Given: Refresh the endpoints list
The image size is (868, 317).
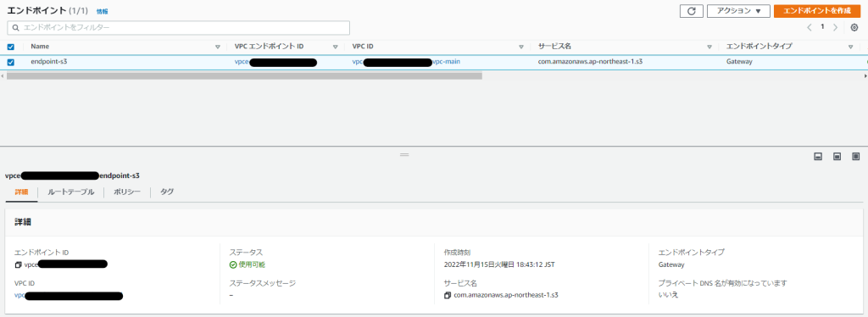Looking at the screenshot, I should (691, 11).
